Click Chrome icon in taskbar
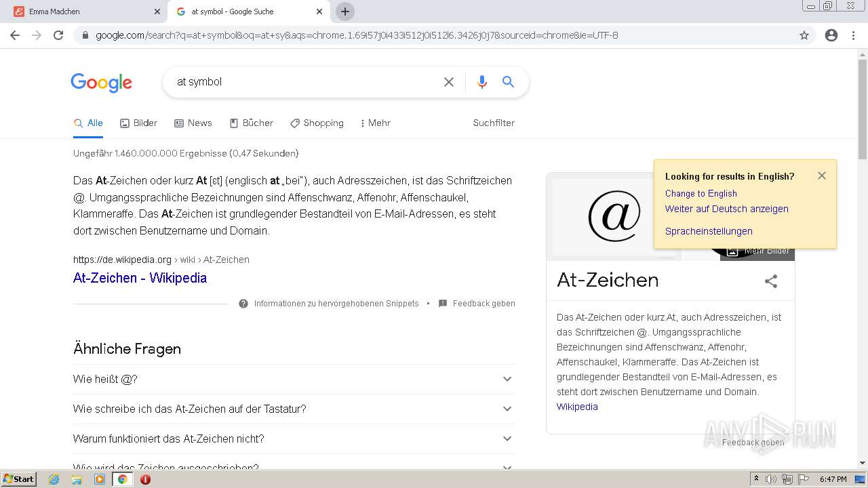868x488 pixels. coord(122,479)
